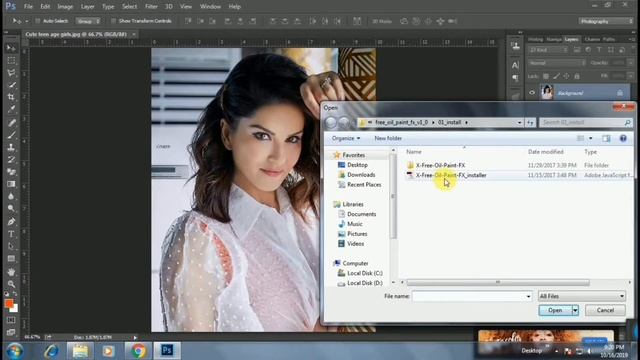
Task: Open the Filter menu
Action: pyautogui.click(x=151, y=7)
